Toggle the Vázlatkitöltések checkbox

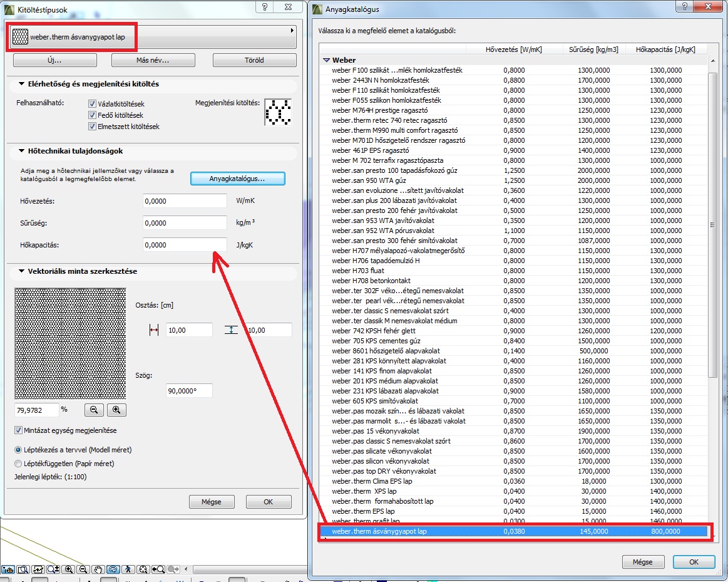pos(92,103)
